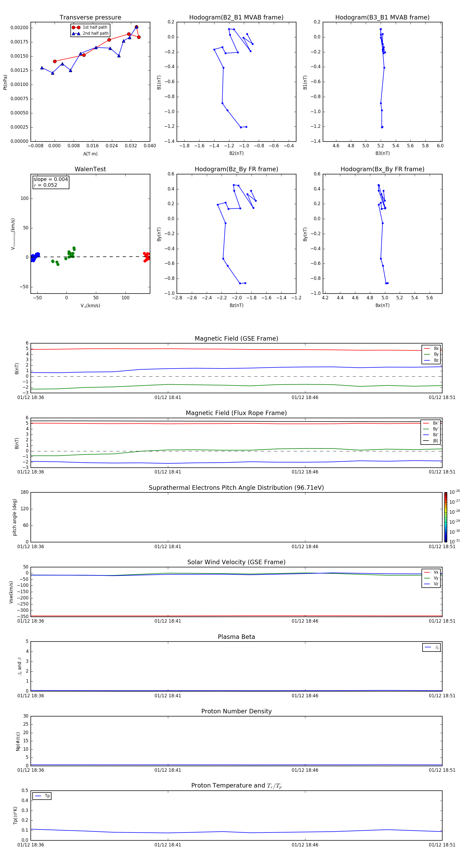This screenshot has height=868, width=473.
Task: Click '1st half path' legend entry
Action: point(90,27)
